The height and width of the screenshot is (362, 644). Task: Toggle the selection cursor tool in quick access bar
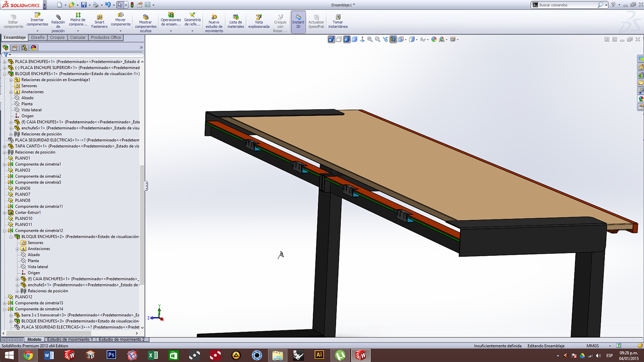tap(120, 5)
